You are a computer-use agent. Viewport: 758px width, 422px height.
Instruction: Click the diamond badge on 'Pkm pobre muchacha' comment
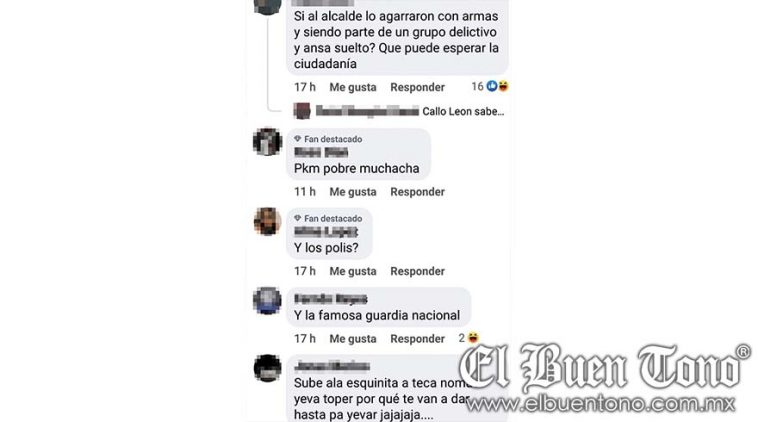[297, 139]
